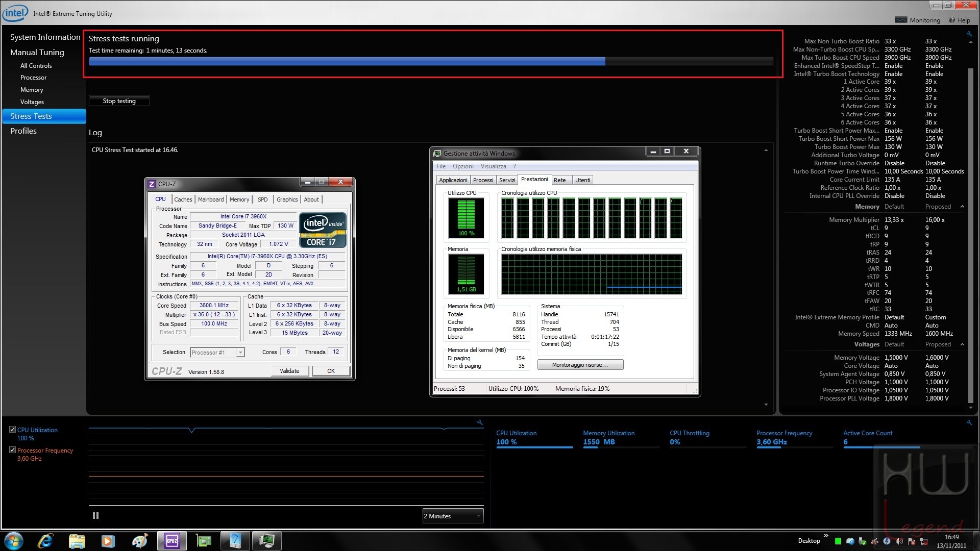
Task: Click scroll up arrow of the log area
Action: click(x=766, y=151)
